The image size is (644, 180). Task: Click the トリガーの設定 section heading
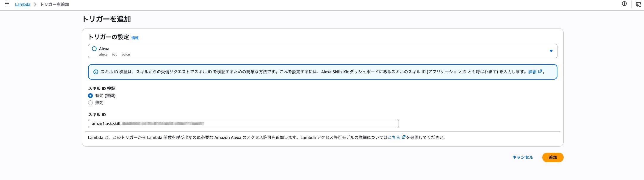coord(109,37)
